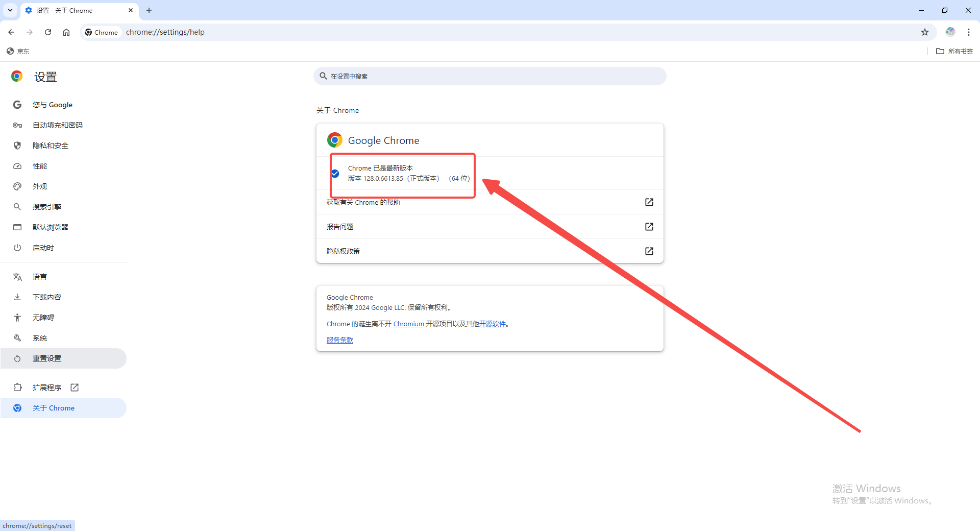
Task: Open the 开源软件 hyperlink
Action: click(492, 324)
